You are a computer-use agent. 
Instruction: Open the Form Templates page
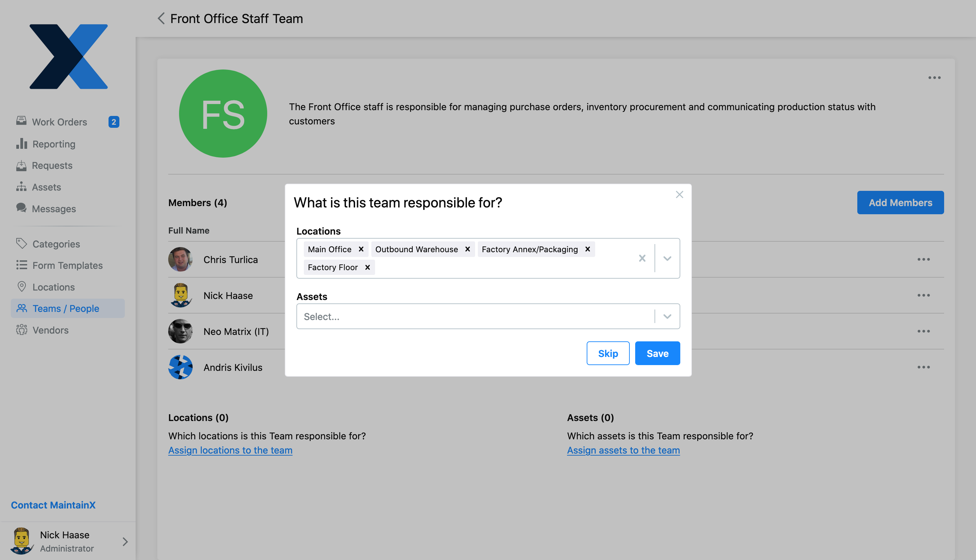click(68, 265)
